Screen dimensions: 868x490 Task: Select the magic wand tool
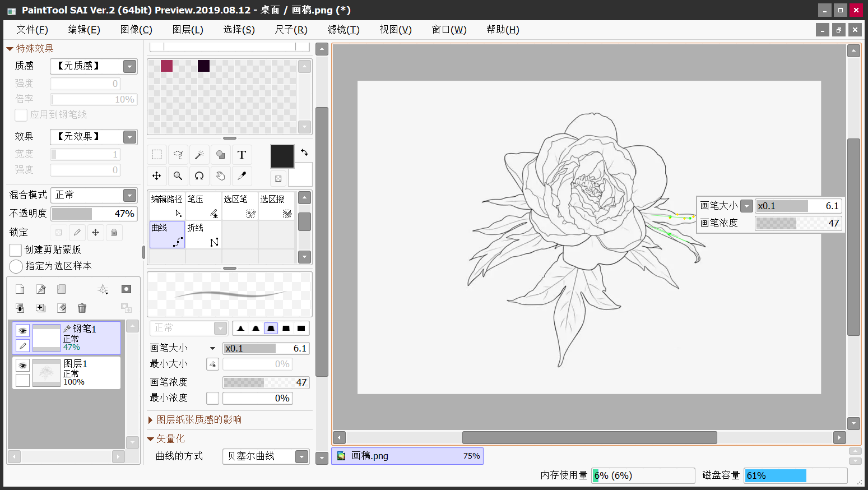(199, 155)
